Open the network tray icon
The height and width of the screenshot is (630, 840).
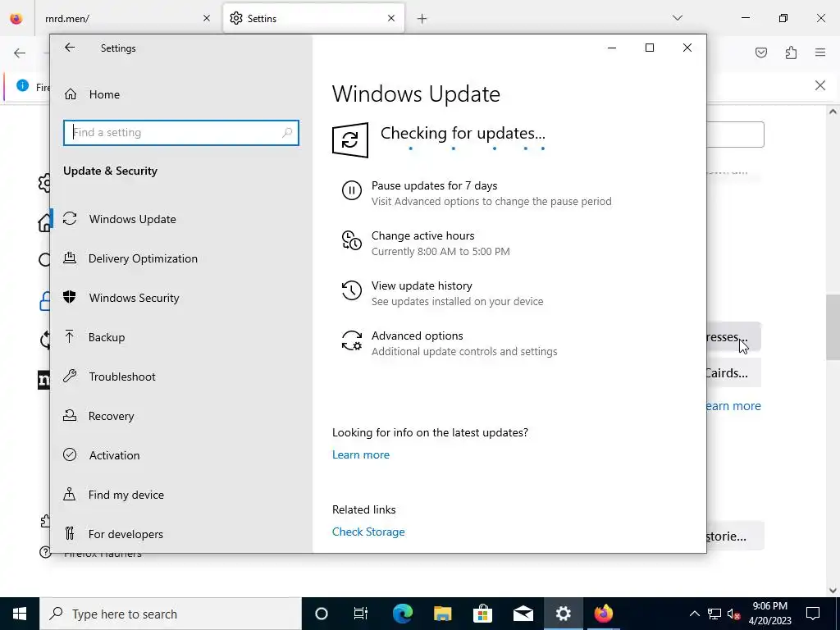(714, 614)
